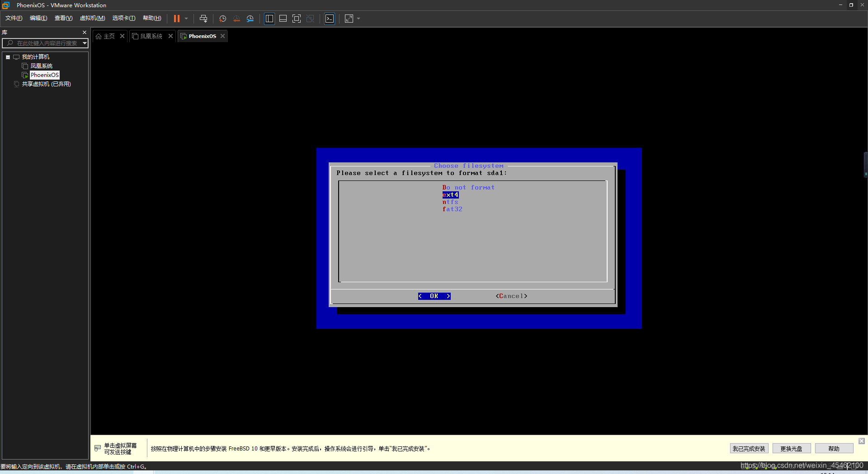Click the 更换光盘 button
The width and height of the screenshot is (868, 474).
click(791, 449)
